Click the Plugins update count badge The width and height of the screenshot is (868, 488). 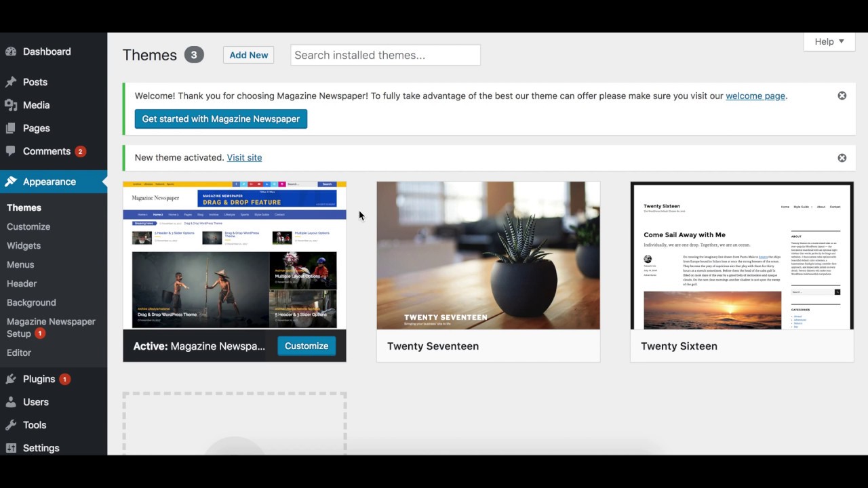(64, 380)
